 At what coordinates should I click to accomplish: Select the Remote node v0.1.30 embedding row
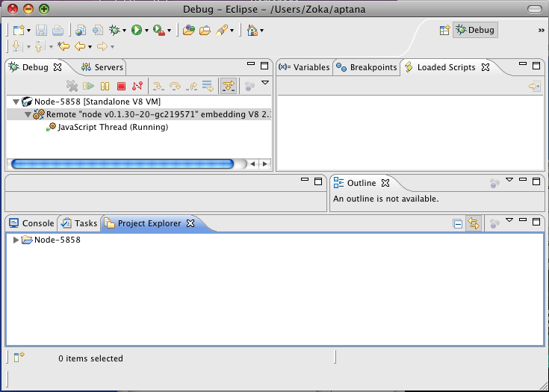click(139, 114)
